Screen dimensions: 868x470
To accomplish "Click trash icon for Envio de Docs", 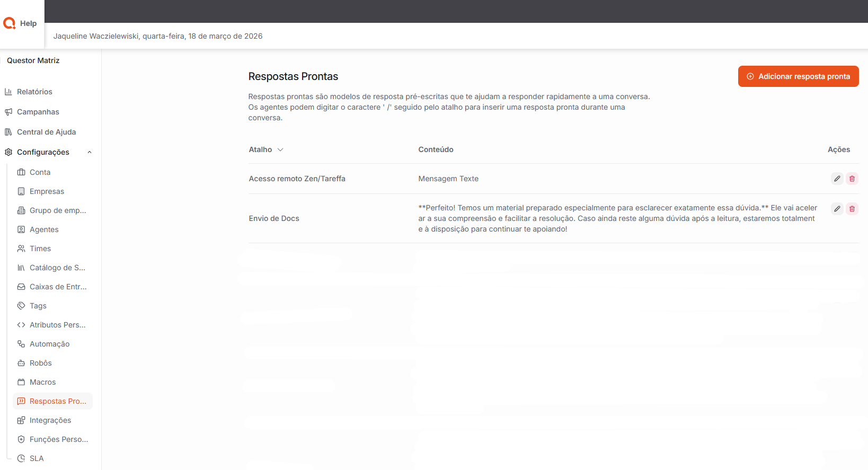I will [852, 209].
